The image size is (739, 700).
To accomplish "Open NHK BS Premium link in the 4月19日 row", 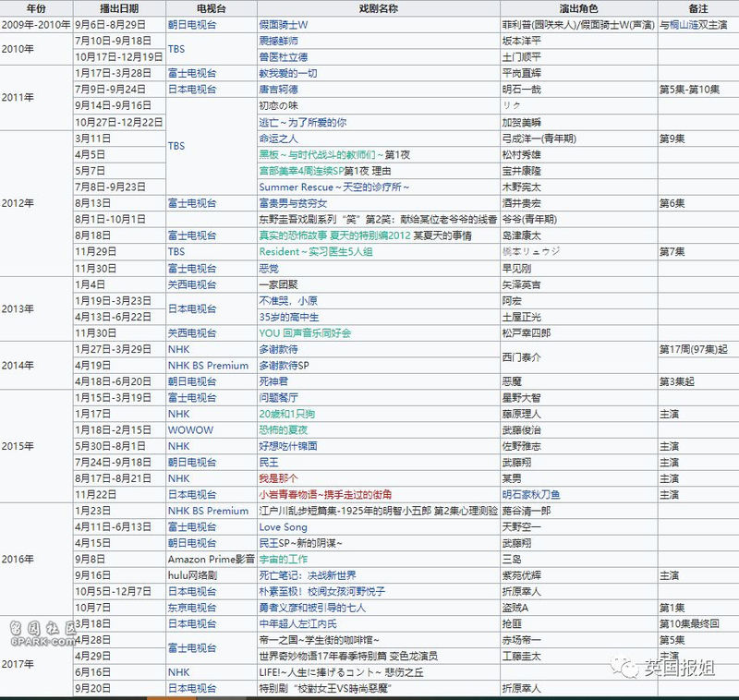I will (x=208, y=366).
